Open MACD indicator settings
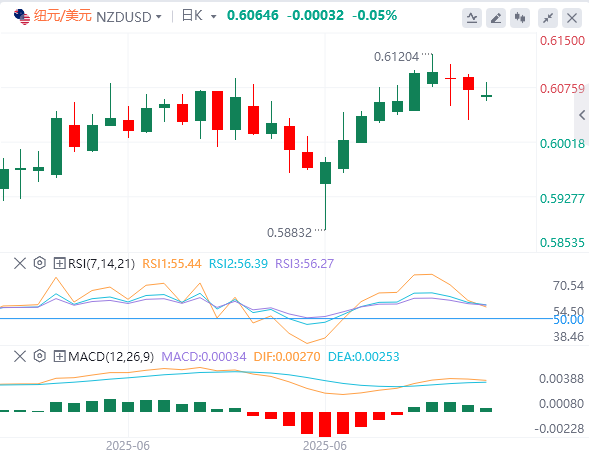Screen dimensions: 589x458 click(39, 356)
